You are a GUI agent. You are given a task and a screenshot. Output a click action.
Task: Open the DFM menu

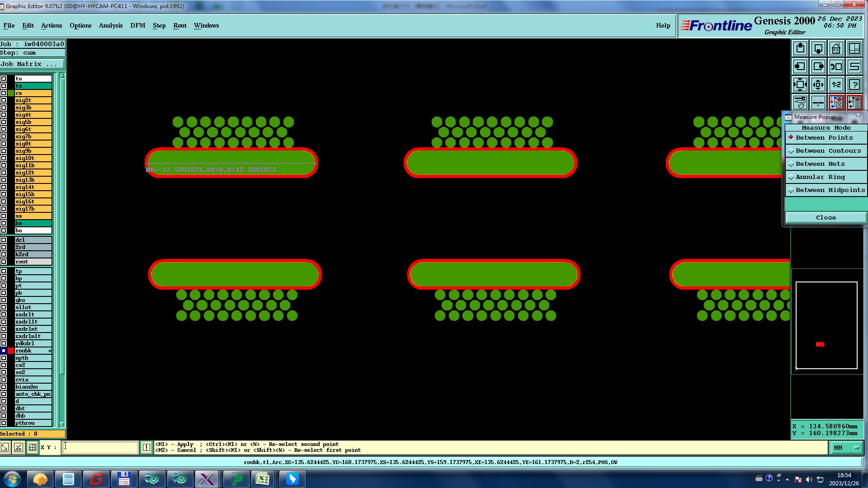(x=137, y=25)
